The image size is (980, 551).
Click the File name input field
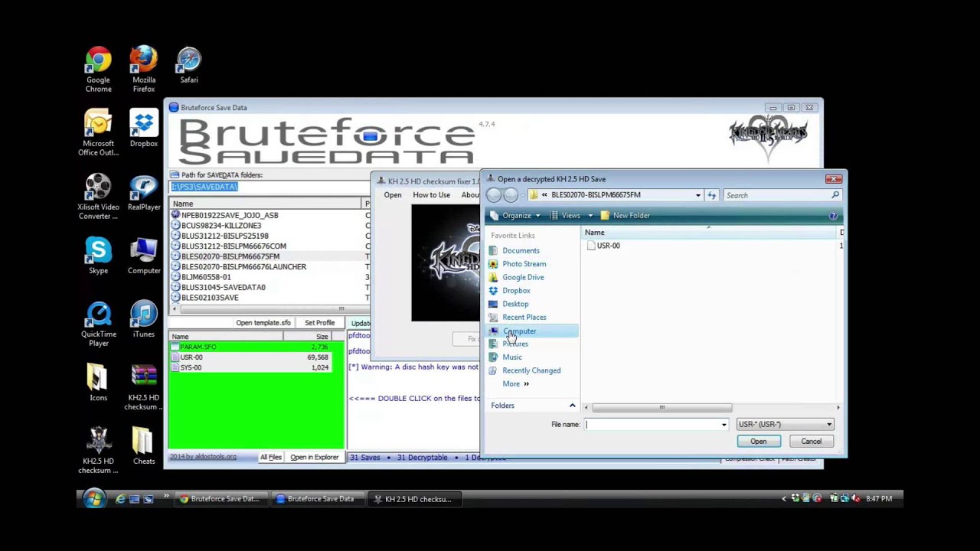pyautogui.click(x=656, y=424)
